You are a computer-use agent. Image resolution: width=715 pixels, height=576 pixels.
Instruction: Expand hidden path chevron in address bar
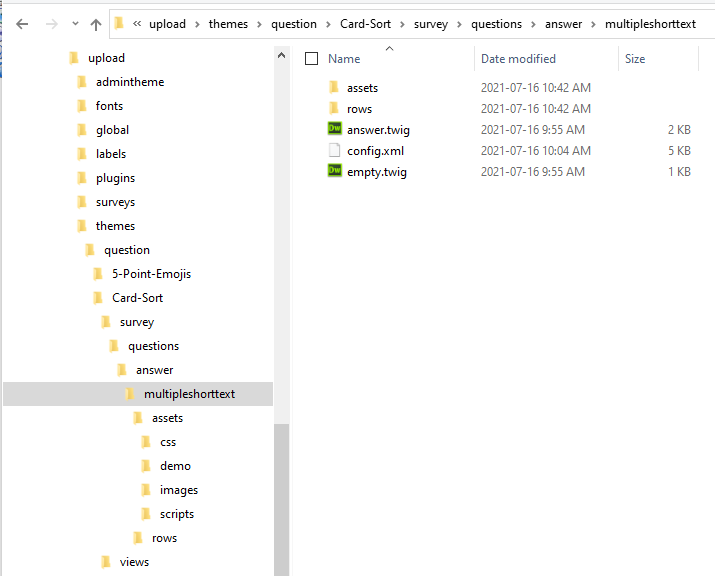pyautogui.click(x=137, y=24)
